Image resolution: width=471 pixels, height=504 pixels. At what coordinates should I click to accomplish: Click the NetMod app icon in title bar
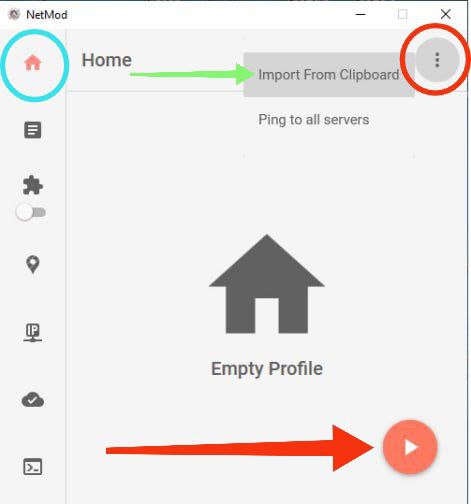tap(14, 14)
